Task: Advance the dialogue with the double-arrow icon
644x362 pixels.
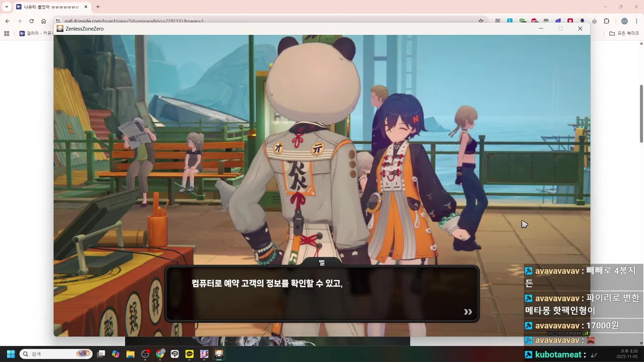Action: tap(468, 312)
